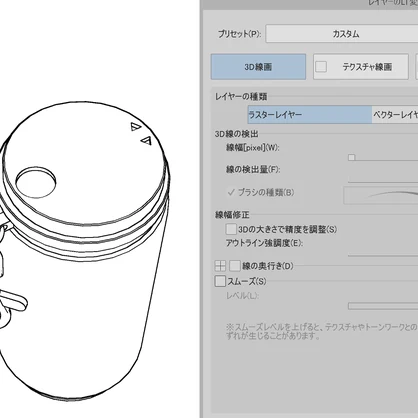This screenshot has height=418, width=418.
Task: Enable the スムーズ checkbox
Action: 220,281
